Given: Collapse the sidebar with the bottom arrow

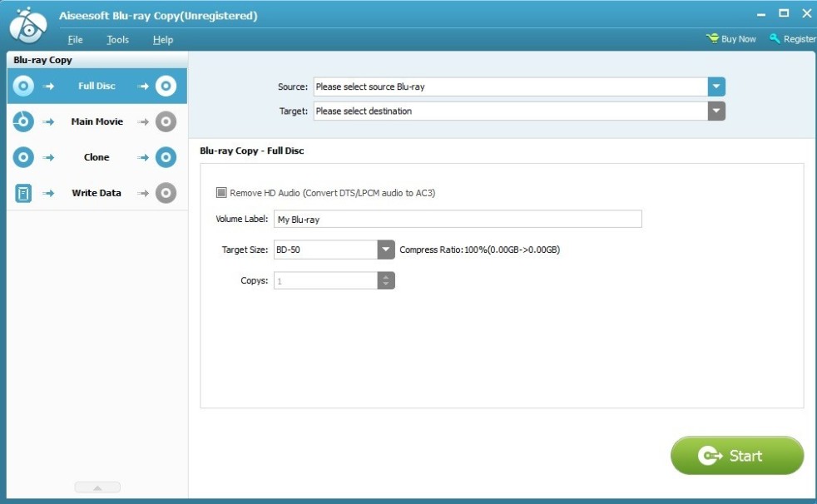Looking at the screenshot, I should tap(97, 487).
